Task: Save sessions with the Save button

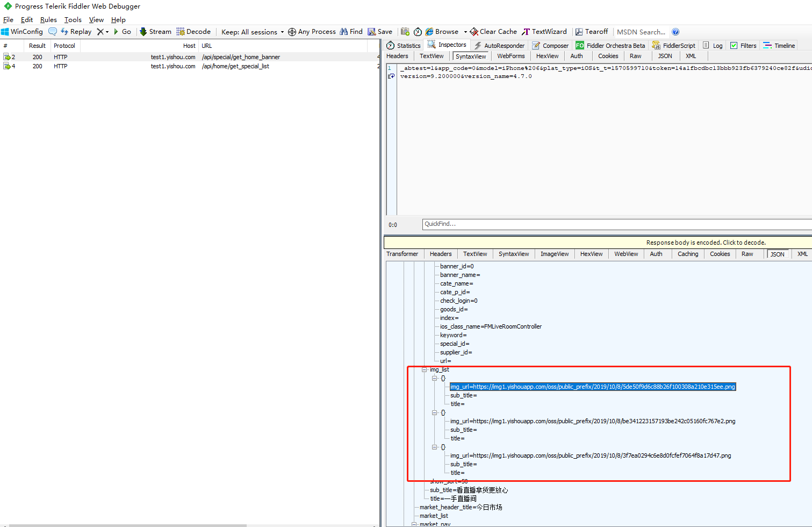Action: pos(380,32)
